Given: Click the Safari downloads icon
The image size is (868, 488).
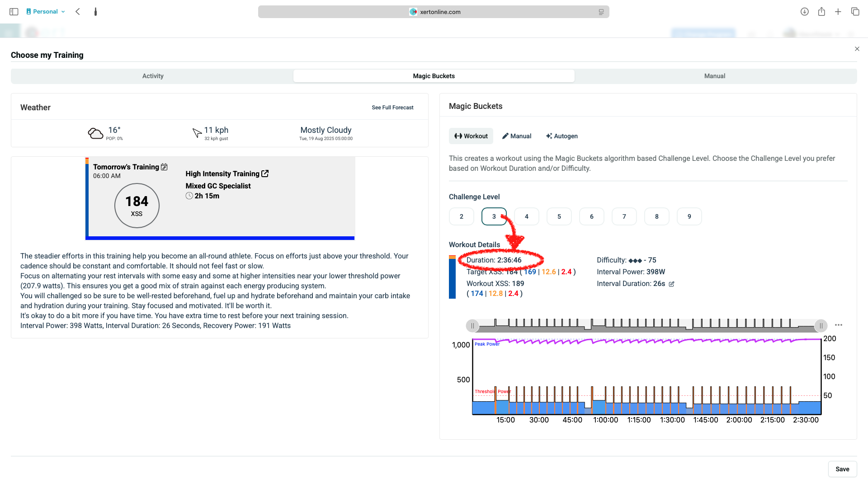Looking at the screenshot, I should click(x=804, y=12).
